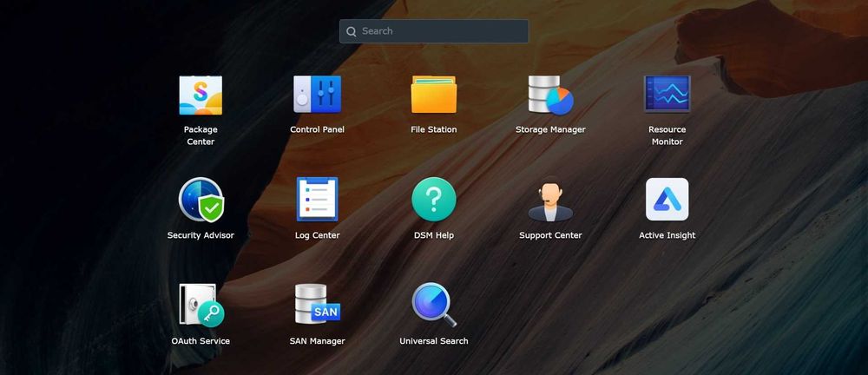The image size is (868, 375).
Task: Click the "Universal Search" label text
Action: [434, 341]
